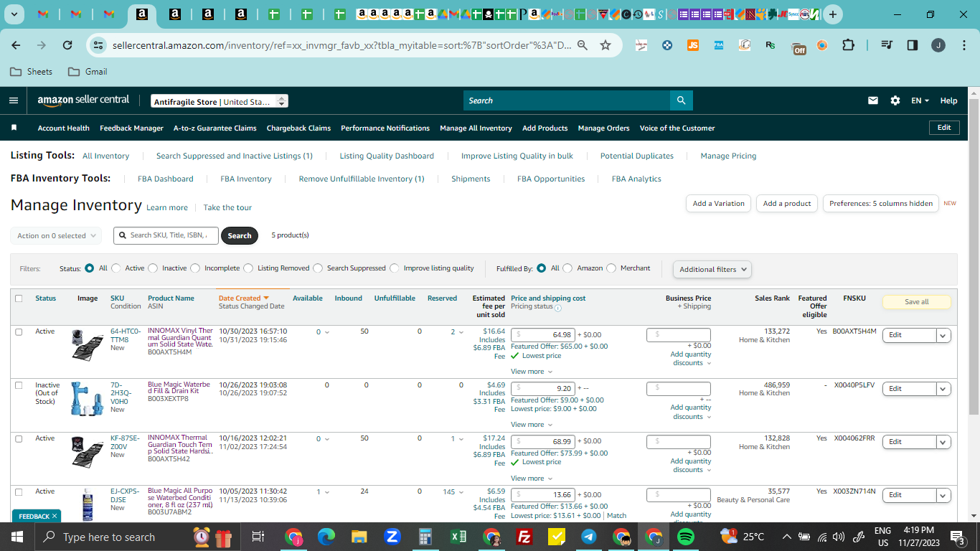980x551 pixels.
Task: Check the box for SKU 64-HTC0-TTM8 row
Action: [19, 332]
